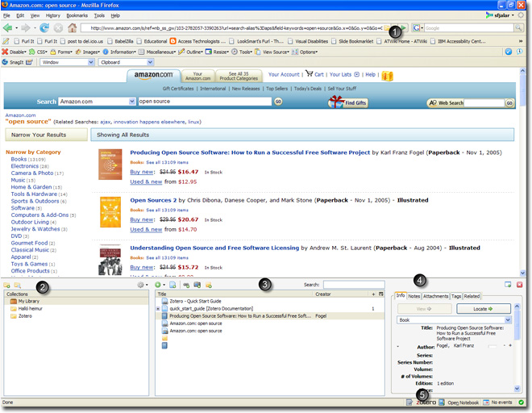Click the Zotero logo in status bar
532x413 pixels.
426,403
